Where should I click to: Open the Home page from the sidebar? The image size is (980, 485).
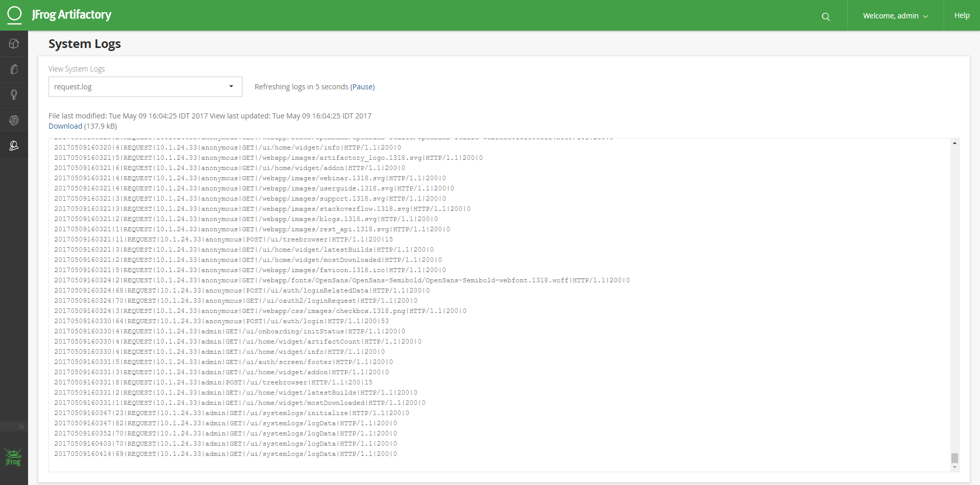click(x=14, y=44)
